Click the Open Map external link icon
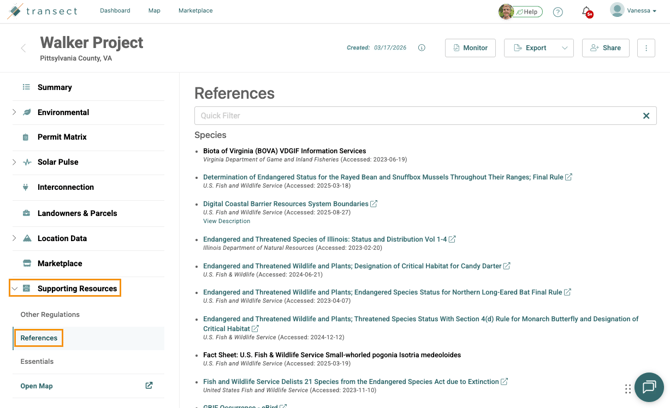 tap(149, 385)
